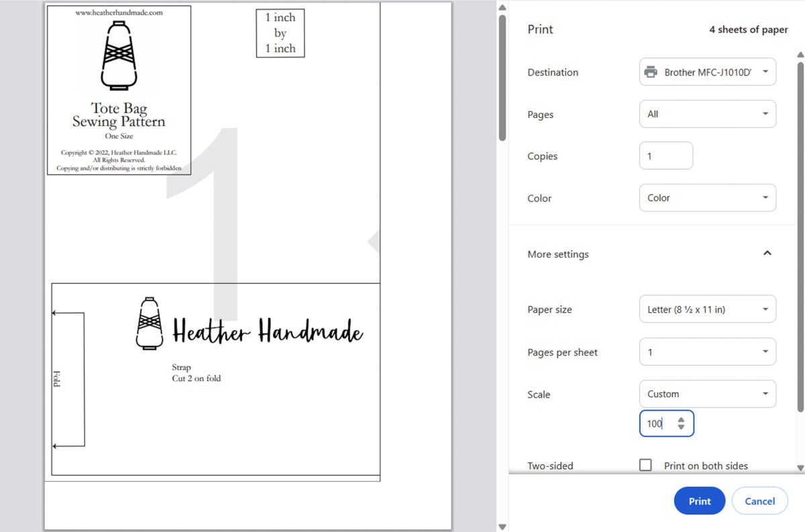Open the Scale dropdown set to Custom
Viewport: 805px width, 532px height.
pyautogui.click(x=708, y=394)
